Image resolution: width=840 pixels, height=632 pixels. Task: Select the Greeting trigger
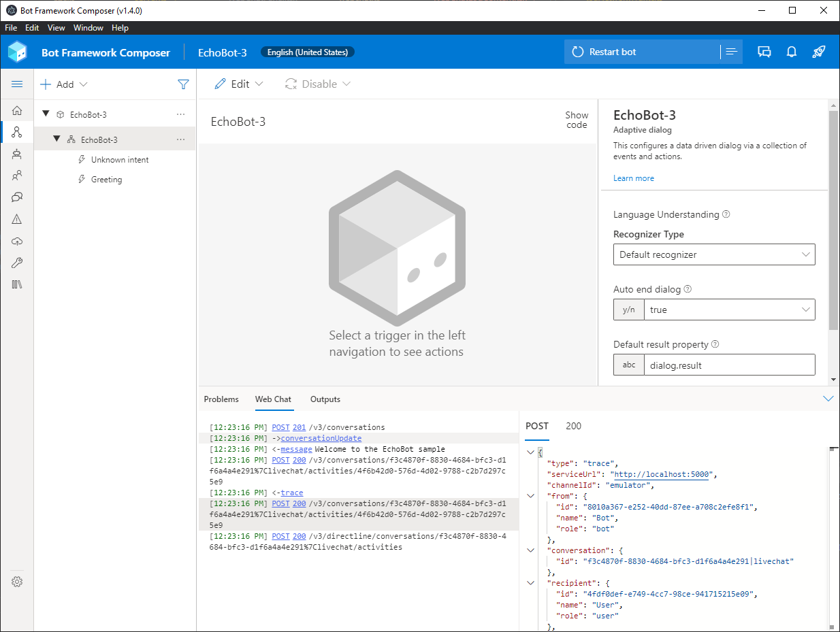pyautogui.click(x=107, y=180)
